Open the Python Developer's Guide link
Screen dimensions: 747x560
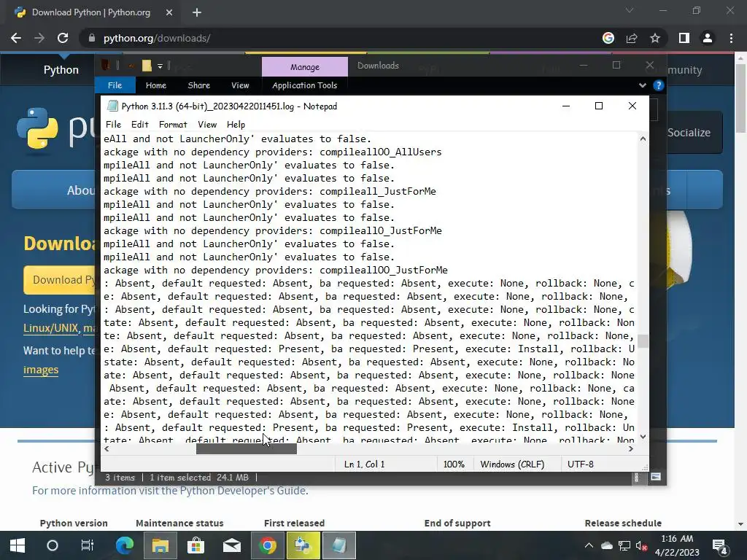click(243, 491)
